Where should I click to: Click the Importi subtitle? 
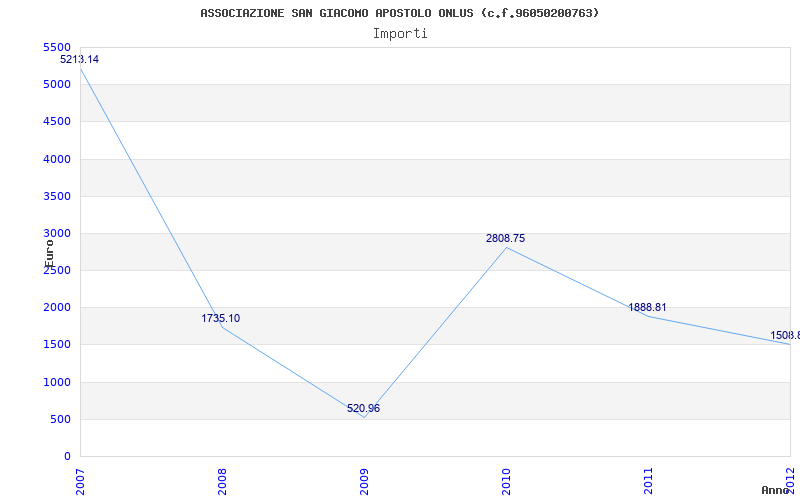coord(400,34)
